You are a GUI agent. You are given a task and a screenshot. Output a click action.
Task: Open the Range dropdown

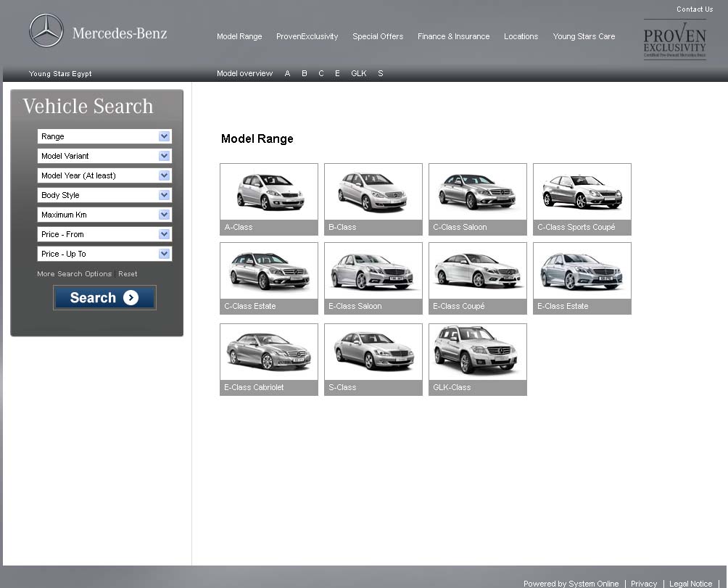[x=104, y=136]
